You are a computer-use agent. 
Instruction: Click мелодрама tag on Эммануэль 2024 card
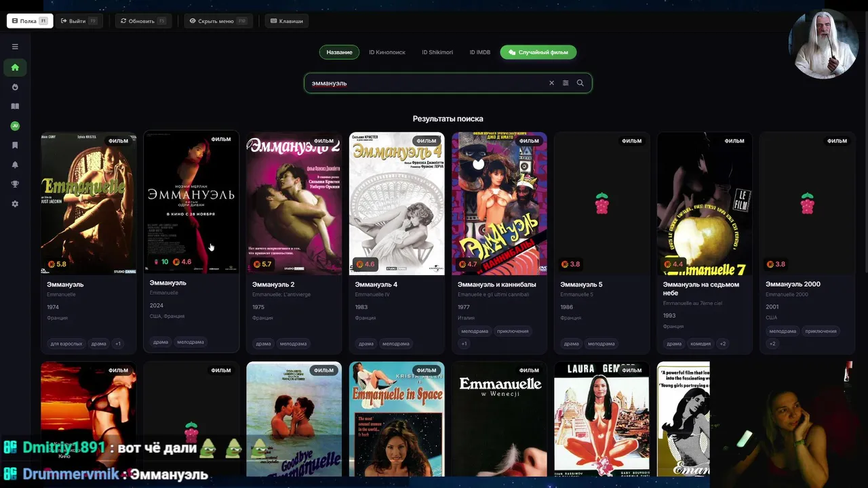191,342
